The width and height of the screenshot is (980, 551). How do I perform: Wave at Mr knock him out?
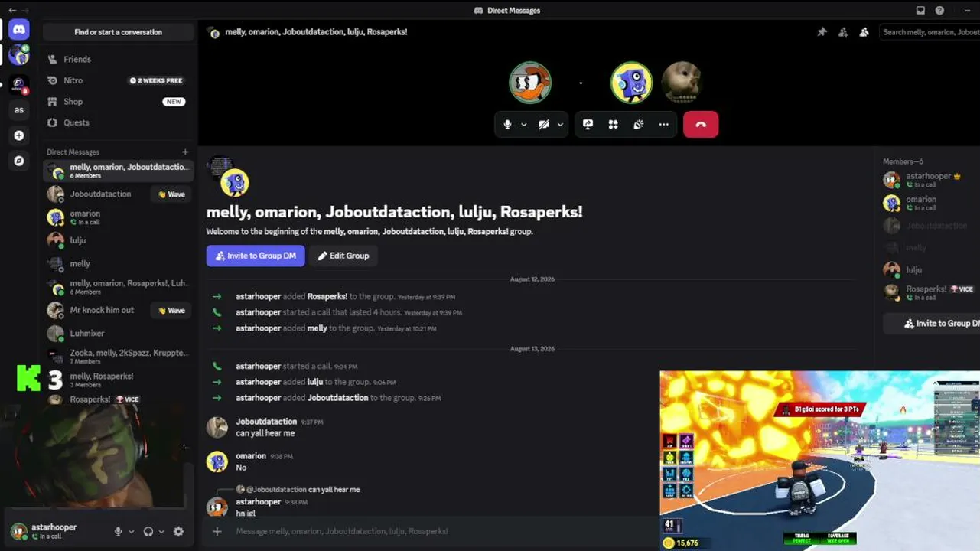point(171,311)
